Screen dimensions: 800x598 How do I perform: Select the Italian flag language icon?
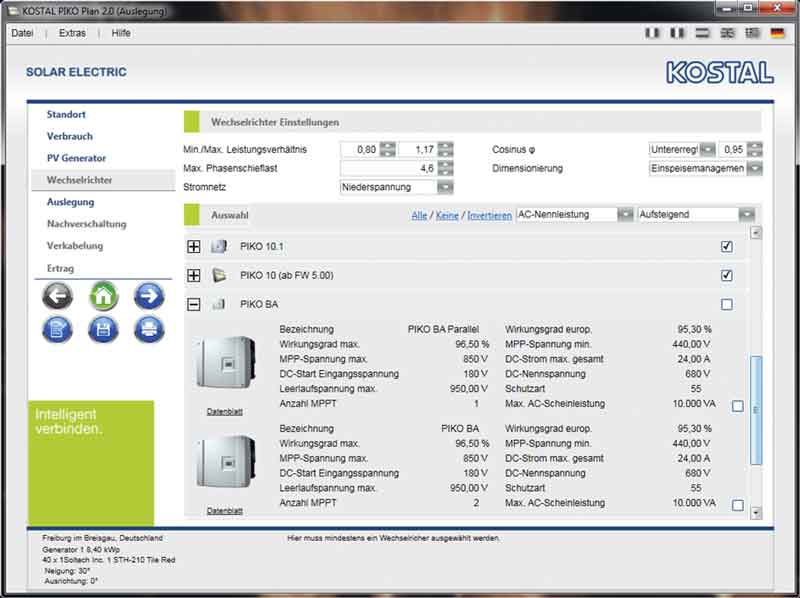point(652,33)
